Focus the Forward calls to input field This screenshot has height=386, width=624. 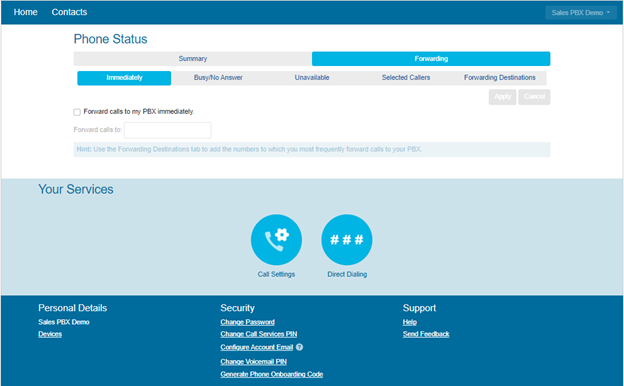(x=168, y=130)
